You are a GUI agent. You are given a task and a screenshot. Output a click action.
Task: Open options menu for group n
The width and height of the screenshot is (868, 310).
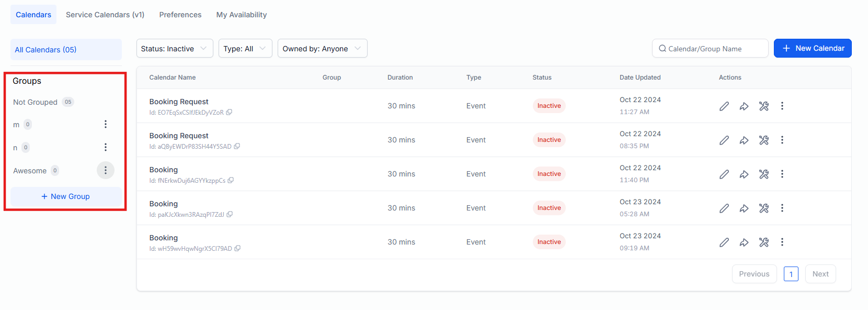[x=106, y=147]
